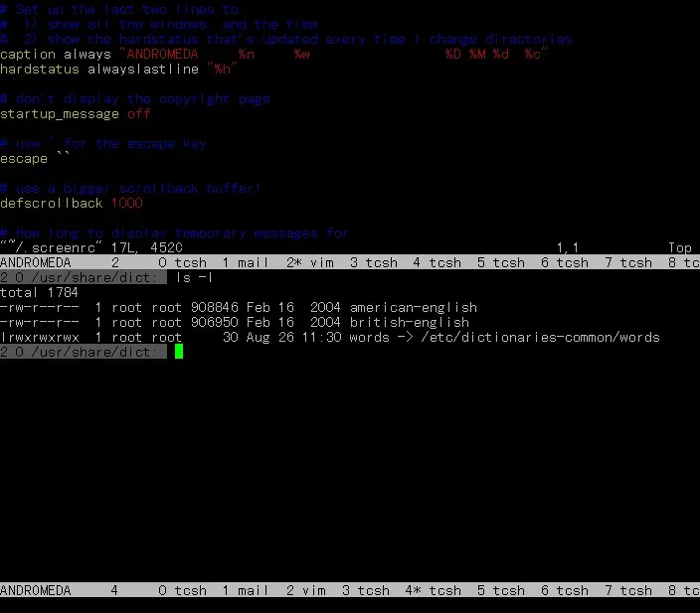Select '0 tcsh' in upper caption bar
The image size is (700, 613).
(x=183, y=262)
